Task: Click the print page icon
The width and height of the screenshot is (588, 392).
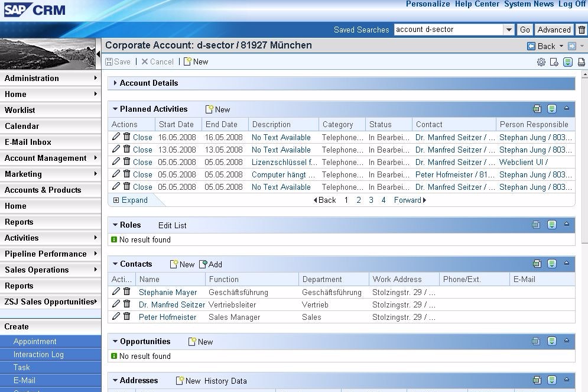Action: pos(581,62)
